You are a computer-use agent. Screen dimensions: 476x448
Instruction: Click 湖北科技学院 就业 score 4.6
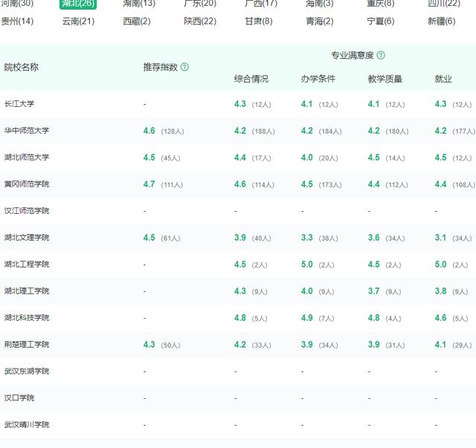440,317
